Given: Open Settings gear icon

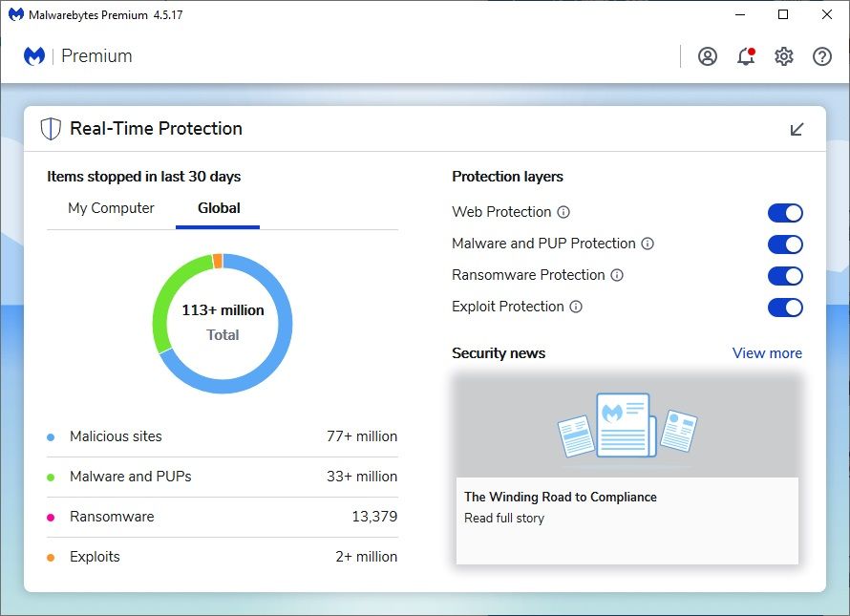Looking at the screenshot, I should 784,56.
